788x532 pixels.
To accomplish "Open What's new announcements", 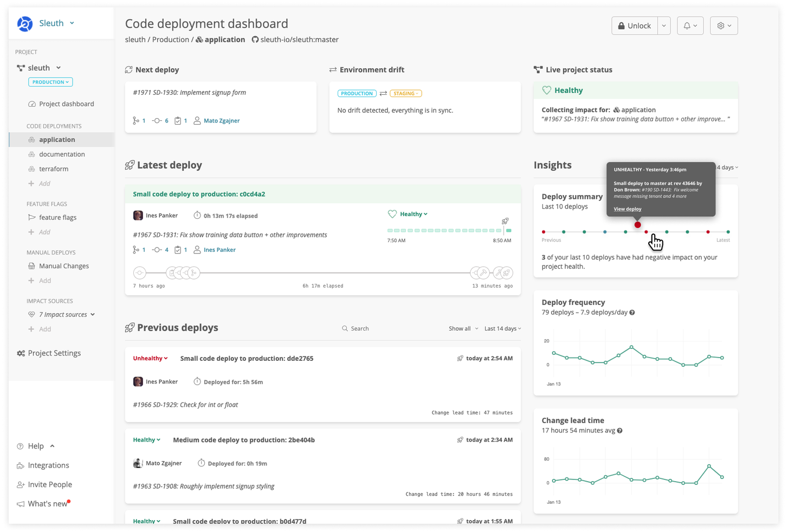I will (43, 504).
